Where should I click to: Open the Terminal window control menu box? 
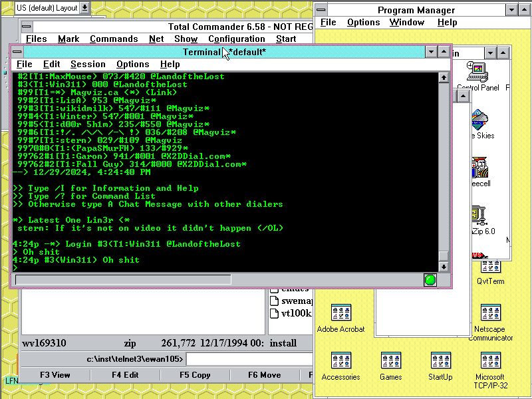(17, 52)
